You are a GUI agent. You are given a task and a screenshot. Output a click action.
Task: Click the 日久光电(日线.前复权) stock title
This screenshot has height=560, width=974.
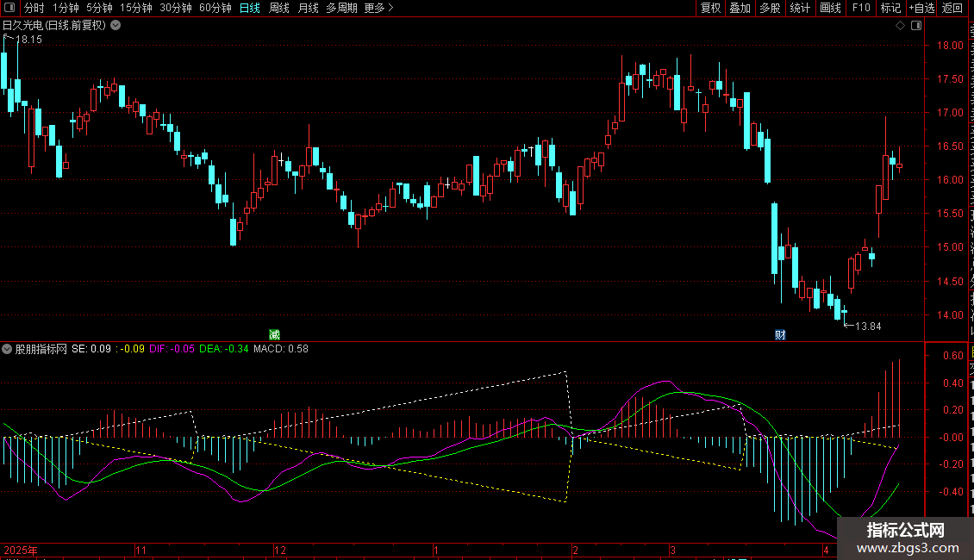click(54, 26)
